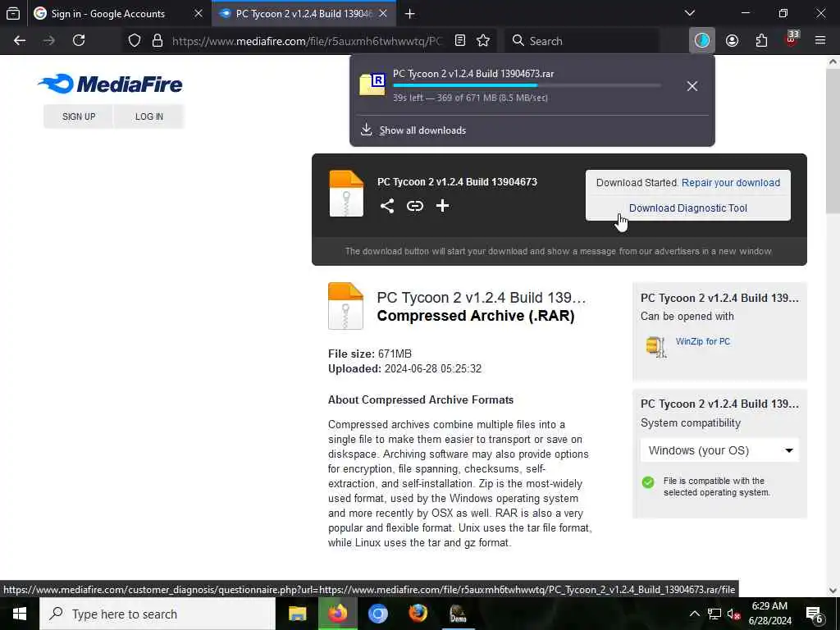Viewport: 840px width, 630px height.
Task: Click the '39s left — 369 of 671 MB' status
Action: pyautogui.click(x=470, y=98)
